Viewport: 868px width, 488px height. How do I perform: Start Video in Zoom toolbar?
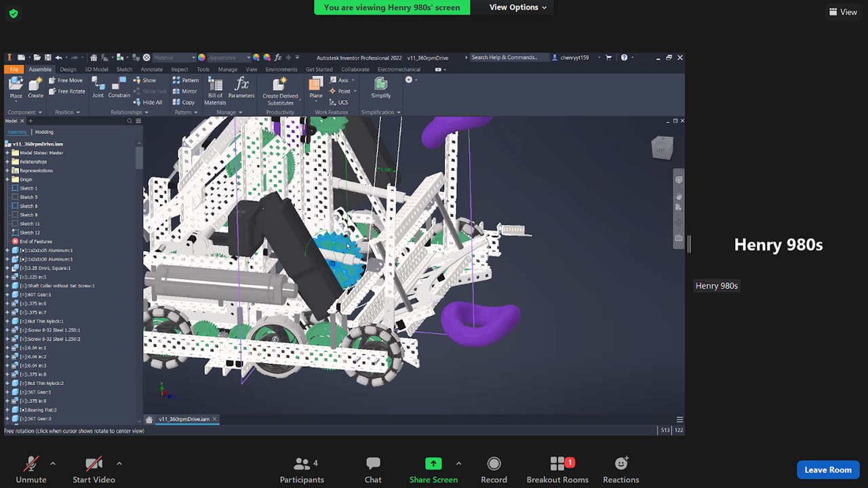click(94, 469)
